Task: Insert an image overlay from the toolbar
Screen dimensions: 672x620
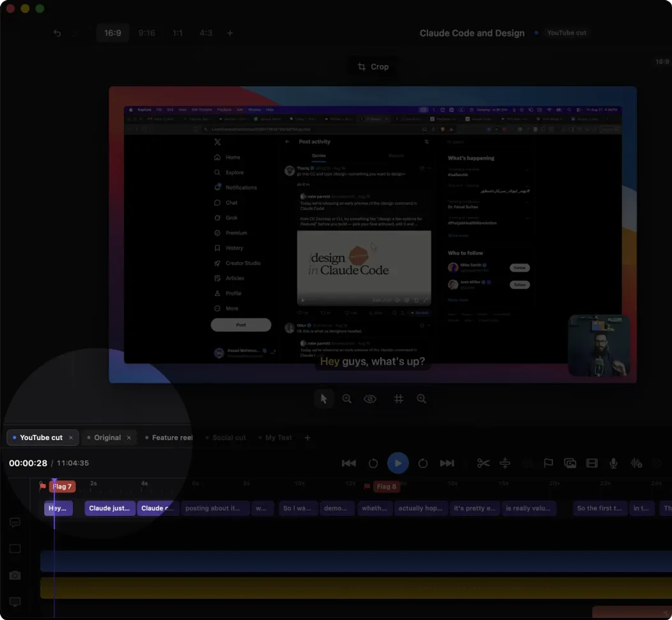Action: pos(570,463)
